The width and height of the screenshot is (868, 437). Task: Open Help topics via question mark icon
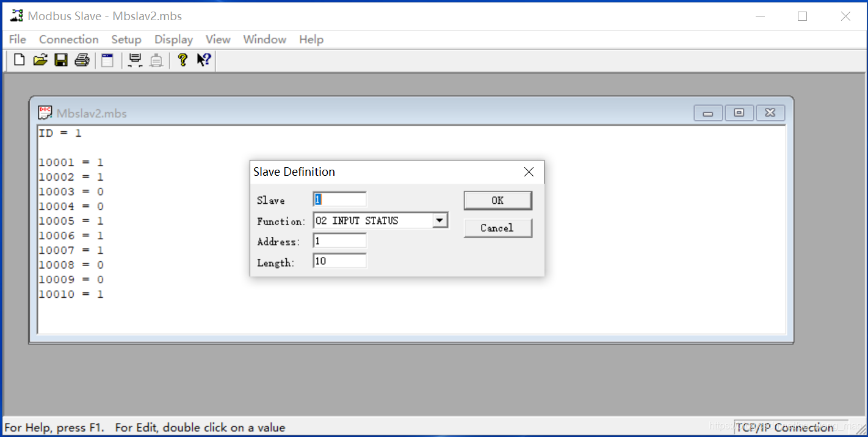(183, 60)
